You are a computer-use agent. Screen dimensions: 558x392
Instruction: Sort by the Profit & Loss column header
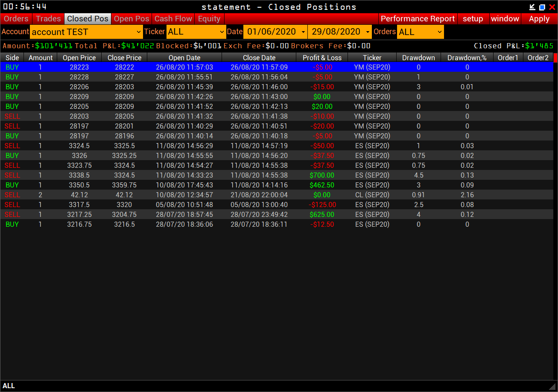[322, 58]
